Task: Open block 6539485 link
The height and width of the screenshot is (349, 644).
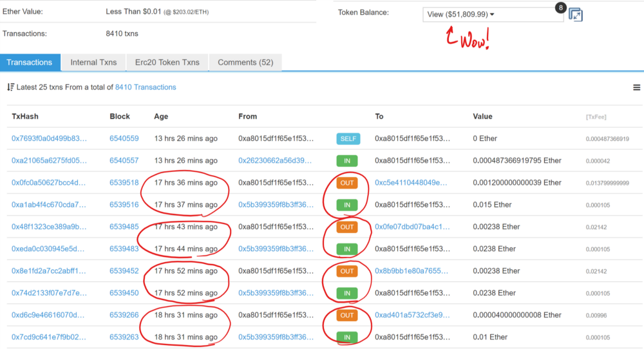Action: pyautogui.click(x=124, y=227)
